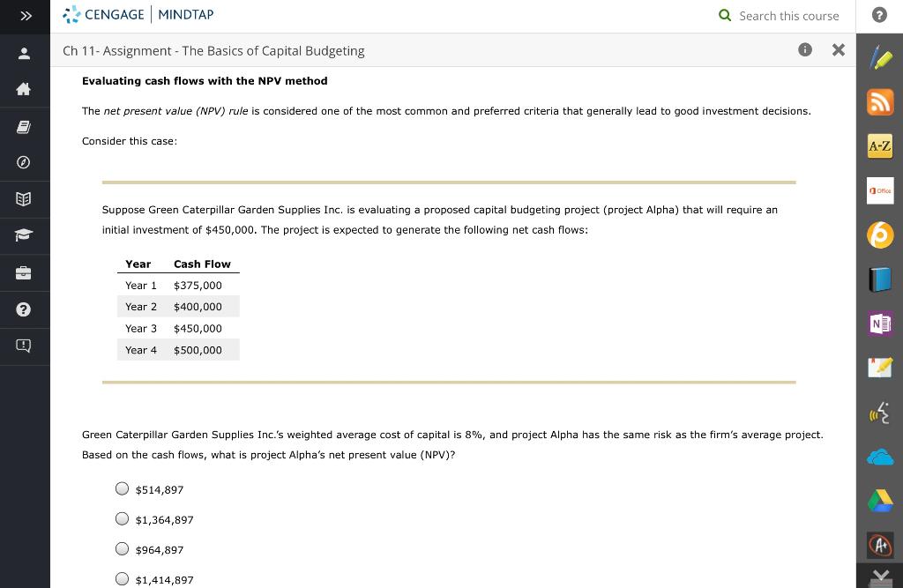The width and height of the screenshot is (903, 588).
Task: Select the yellow highlighter pencil icon
Action: pyautogui.click(x=880, y=57)
